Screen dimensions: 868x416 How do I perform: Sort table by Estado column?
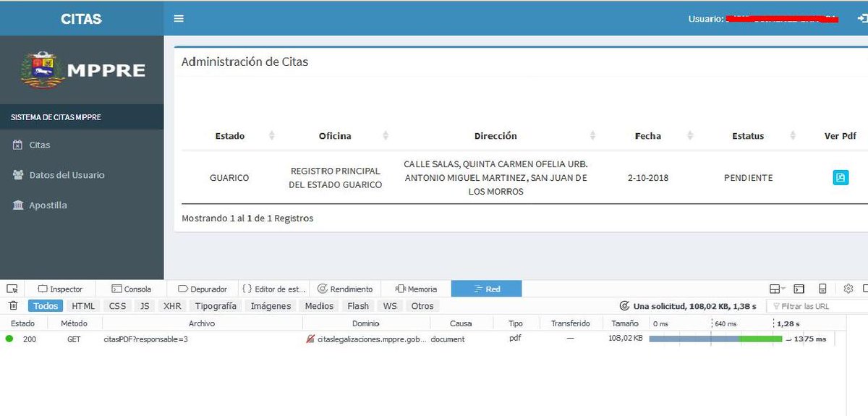tap(230, 136)
